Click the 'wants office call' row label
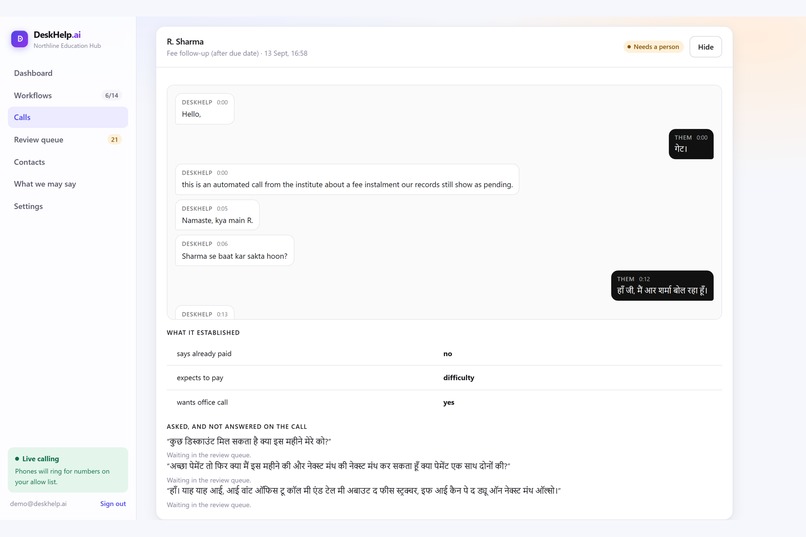The height and width of the screenshot is (537, 806). click(202, 402)
